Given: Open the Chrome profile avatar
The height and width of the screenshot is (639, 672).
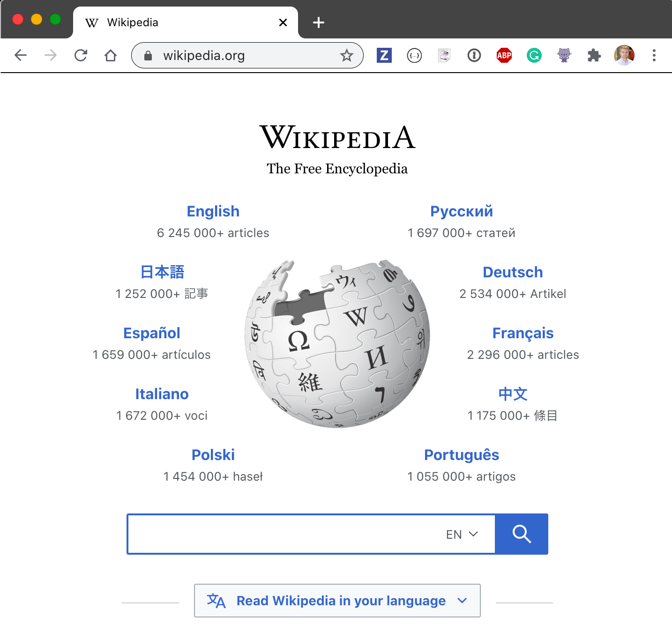Looking at the screenshot, I should pos(624,55).
